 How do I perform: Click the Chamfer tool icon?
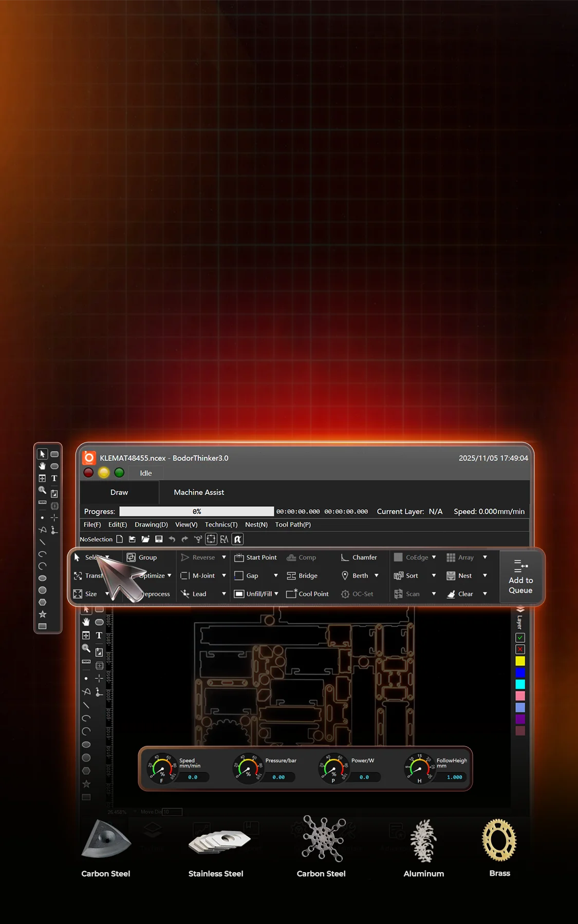tap(345, 557)
